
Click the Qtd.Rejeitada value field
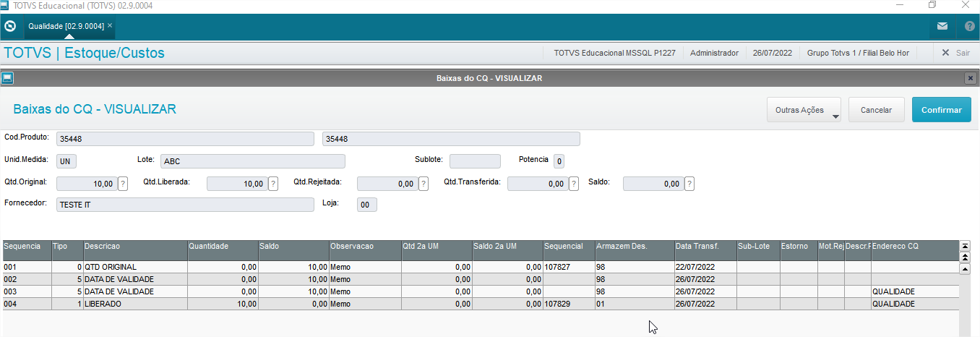tap(387, 184)
